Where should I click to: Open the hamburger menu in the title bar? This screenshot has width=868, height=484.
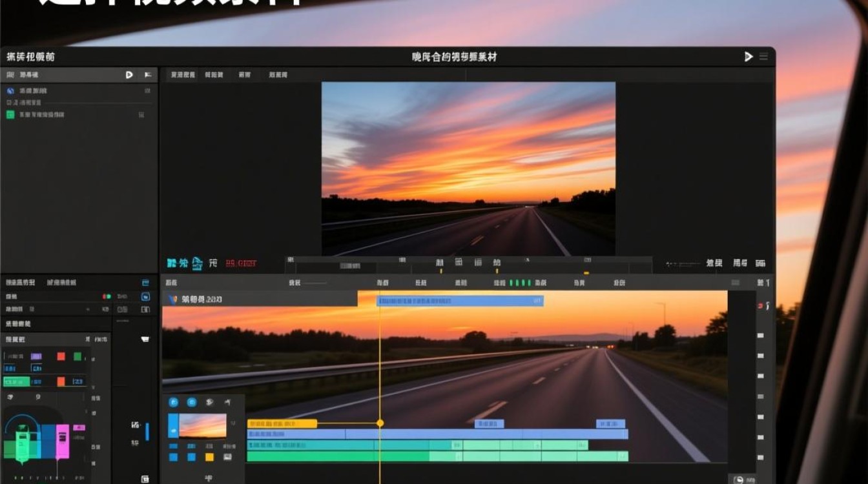click(763, 57)
